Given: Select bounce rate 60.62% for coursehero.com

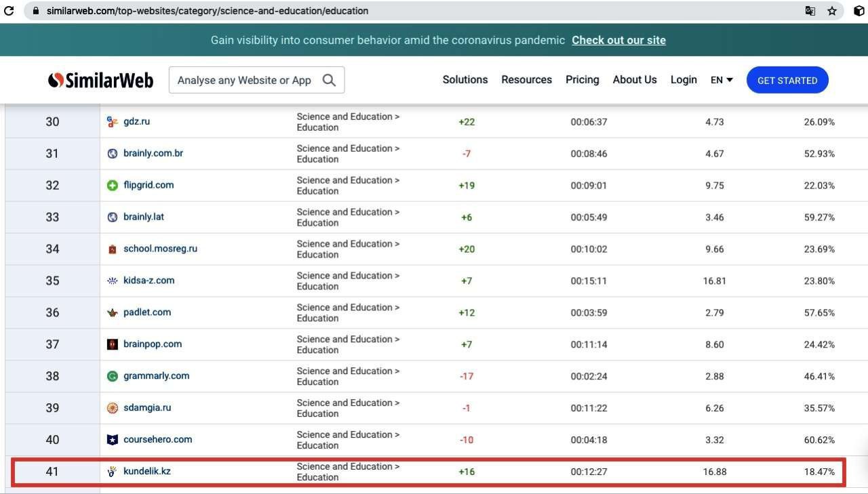Looking at the screenshot, I should pos(819,440).
